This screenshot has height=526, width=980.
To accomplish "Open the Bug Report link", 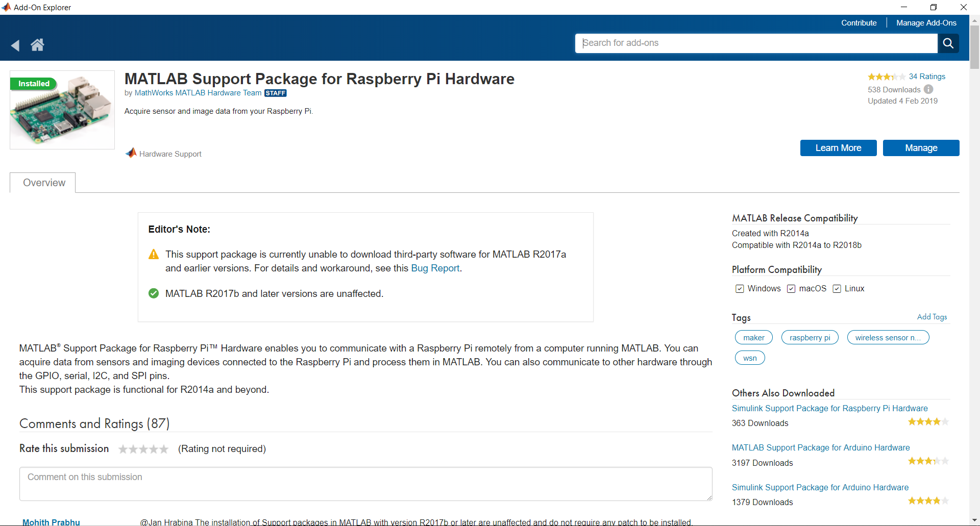I will point(435,268).
